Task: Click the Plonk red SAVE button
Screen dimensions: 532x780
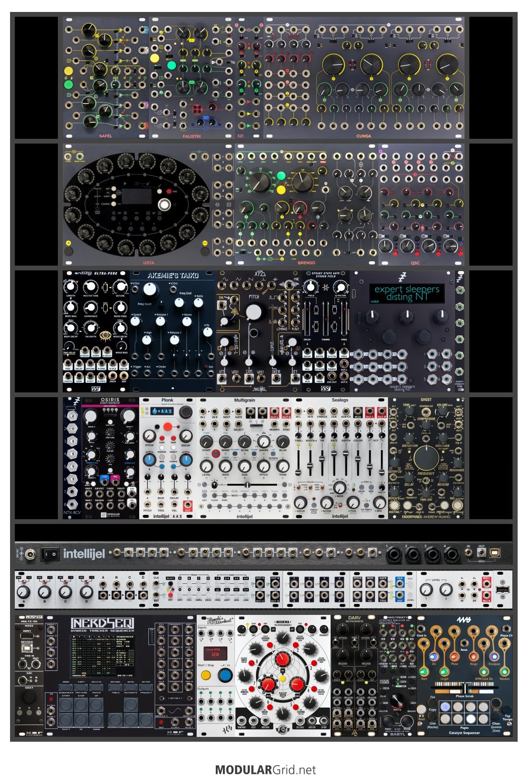Action: 174,438
